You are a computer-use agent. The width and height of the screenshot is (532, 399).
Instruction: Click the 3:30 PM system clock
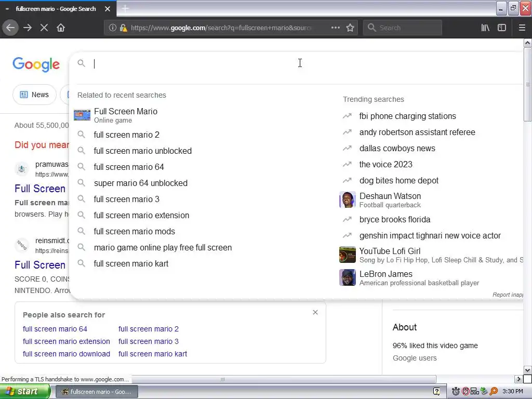(513, 391)
